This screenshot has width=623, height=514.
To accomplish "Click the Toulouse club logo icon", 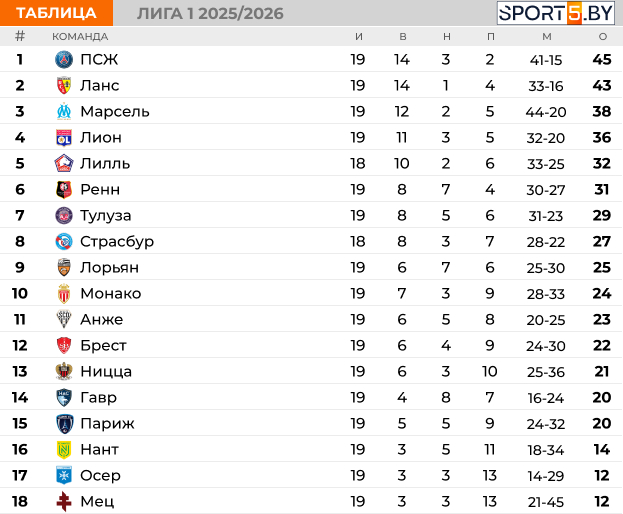I will coord(64,215).
